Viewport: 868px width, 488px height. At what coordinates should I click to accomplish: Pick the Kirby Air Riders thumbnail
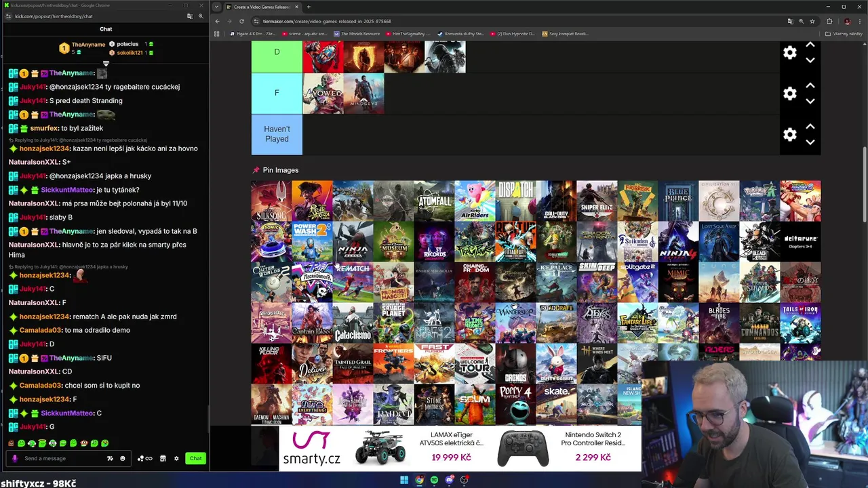(x=475, y=201)
